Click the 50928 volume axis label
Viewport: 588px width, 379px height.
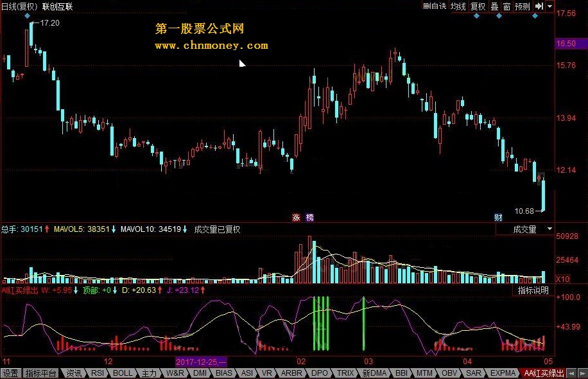click(567, 236)
